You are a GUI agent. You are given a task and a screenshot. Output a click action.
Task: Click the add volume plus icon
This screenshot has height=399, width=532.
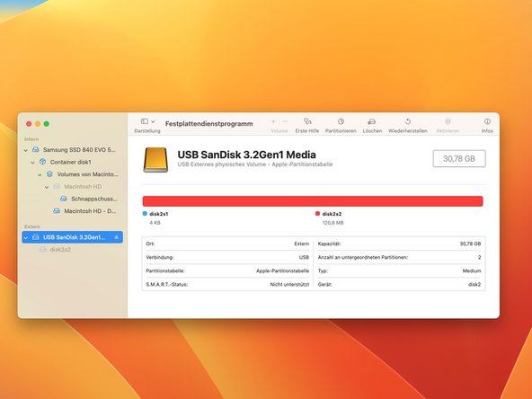click(273, 121)
